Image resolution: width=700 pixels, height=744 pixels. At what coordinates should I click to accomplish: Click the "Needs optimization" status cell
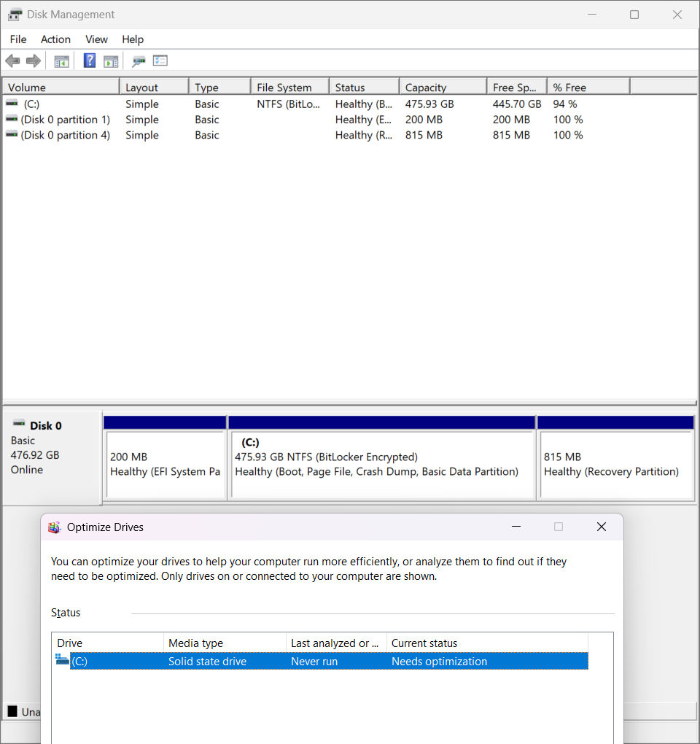(439, 662)
